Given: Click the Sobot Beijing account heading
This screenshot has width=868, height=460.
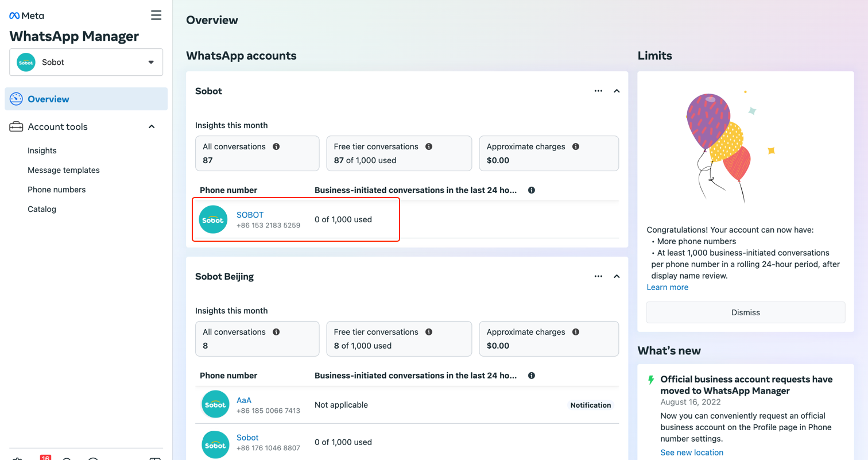Looking at the screenshot, I should [224, 276].
